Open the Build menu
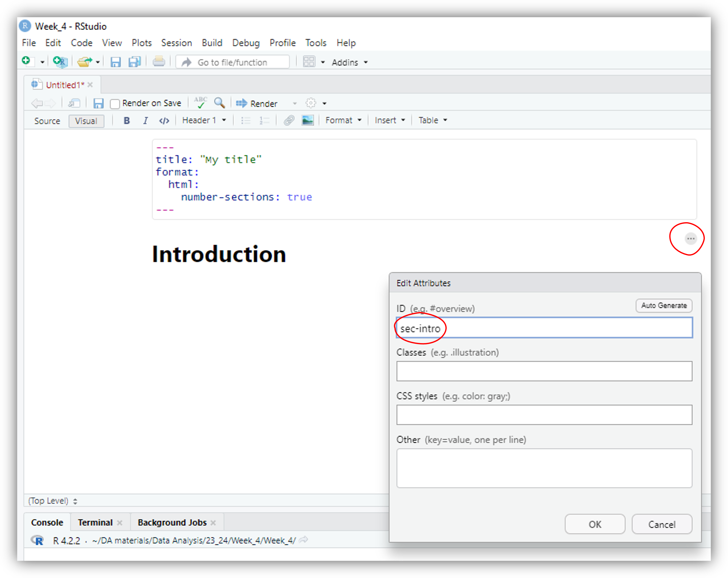The height and width of the screenshot is (578, 728). 212,43
